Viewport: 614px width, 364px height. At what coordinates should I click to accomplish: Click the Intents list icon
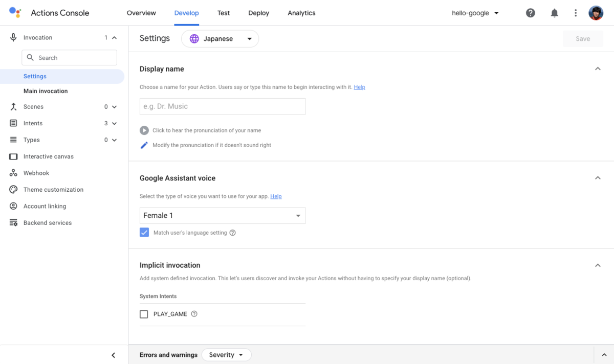click(13, 123)
